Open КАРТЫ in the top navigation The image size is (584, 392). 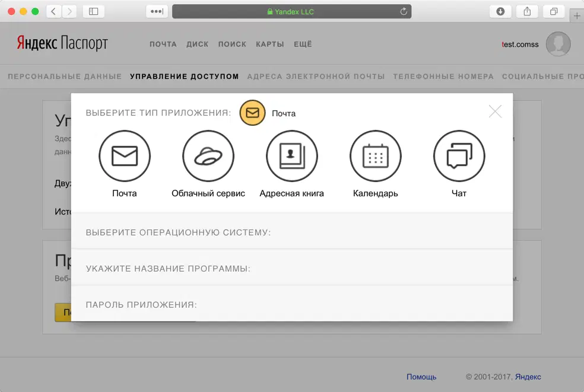[x=270, y=44]
